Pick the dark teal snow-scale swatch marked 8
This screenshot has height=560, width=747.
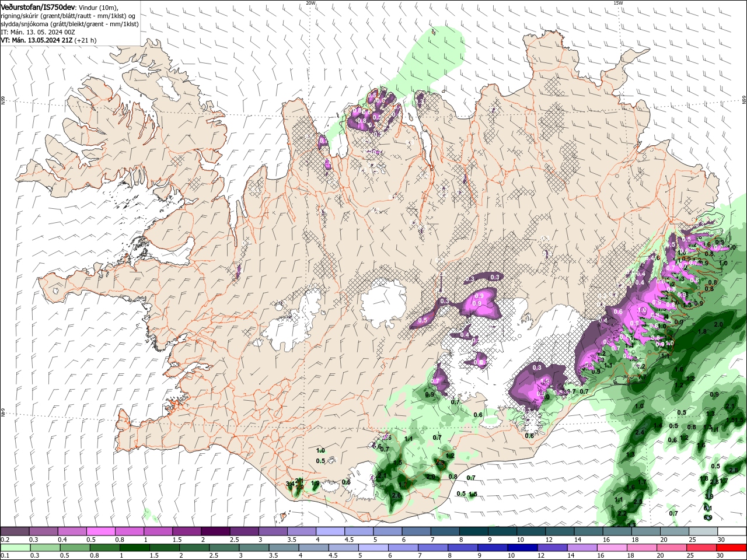(473, 531)
